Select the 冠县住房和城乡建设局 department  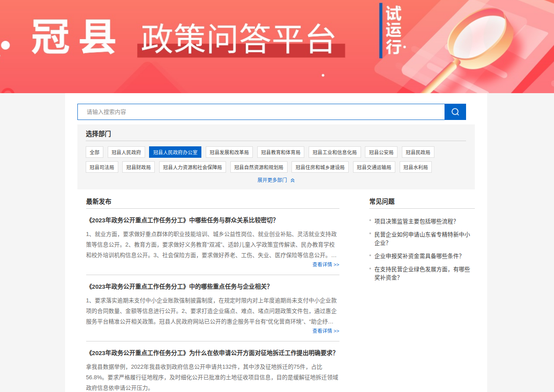320,167
